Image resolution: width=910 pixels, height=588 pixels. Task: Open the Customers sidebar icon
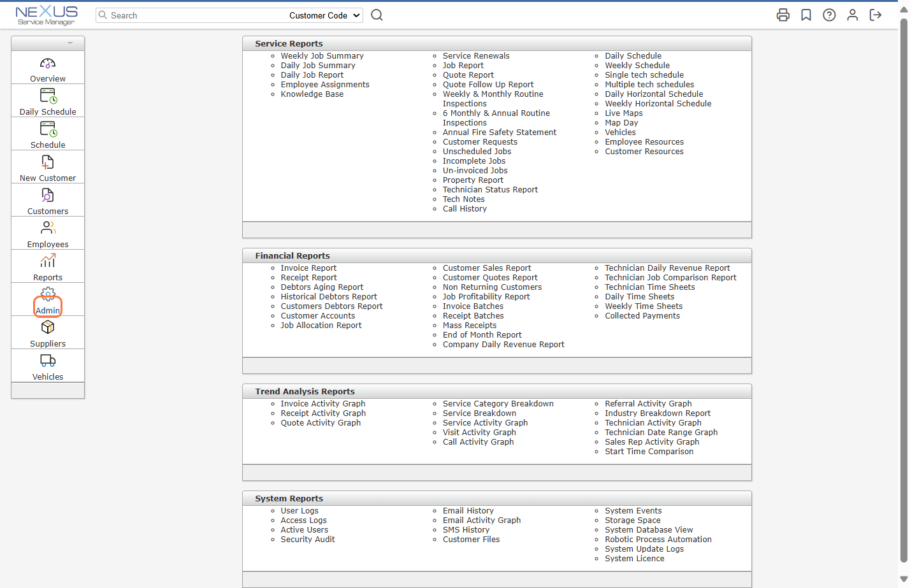(x=48, y=196)
